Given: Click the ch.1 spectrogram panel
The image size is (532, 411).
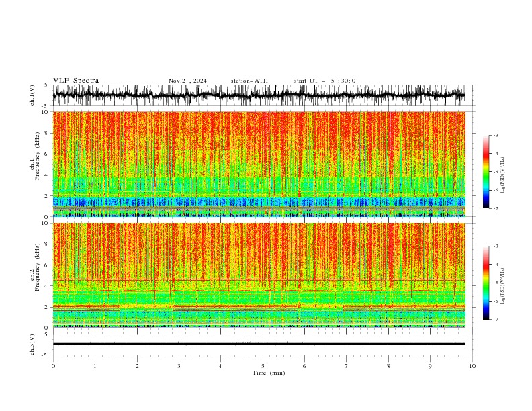Looking at the screenshot, I should point(259,164).
